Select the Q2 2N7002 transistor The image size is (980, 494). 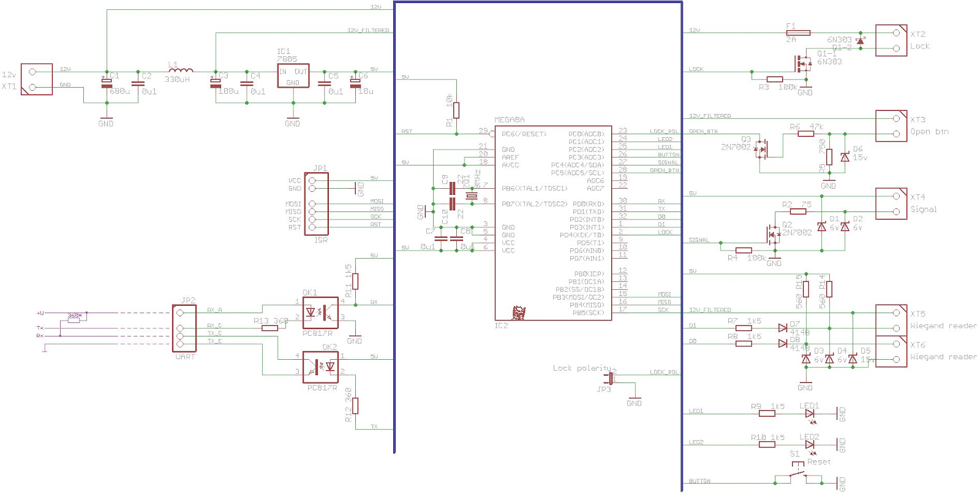coord(772,234)
